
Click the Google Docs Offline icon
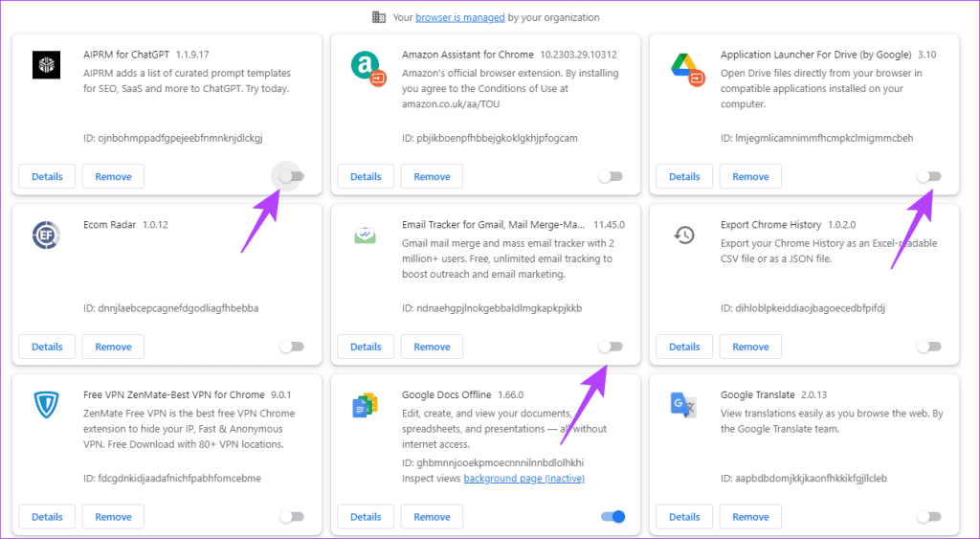[x=365, y=406]
